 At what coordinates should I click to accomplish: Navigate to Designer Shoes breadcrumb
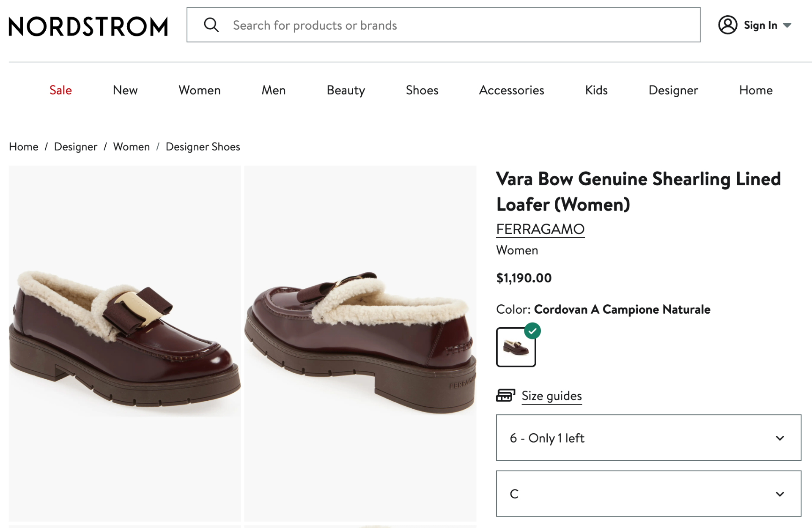[x=203, y=147]
